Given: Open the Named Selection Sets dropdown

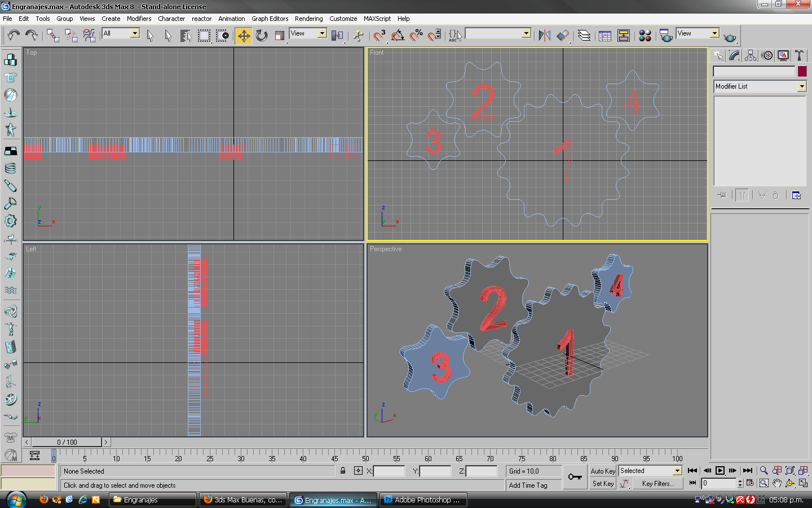Looking at the screenshot, I should (x=526, y=33).
